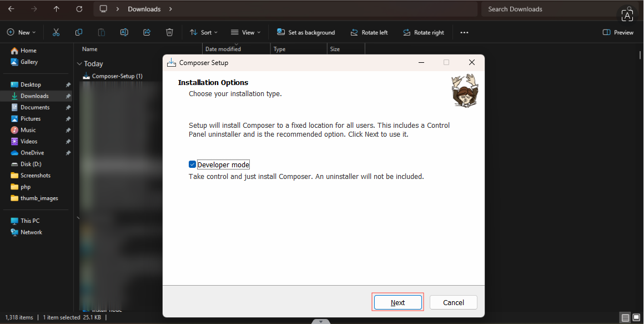Toggle the Preview pane button
The height and width of the screenshot is (324, 644).
[618, 32]
